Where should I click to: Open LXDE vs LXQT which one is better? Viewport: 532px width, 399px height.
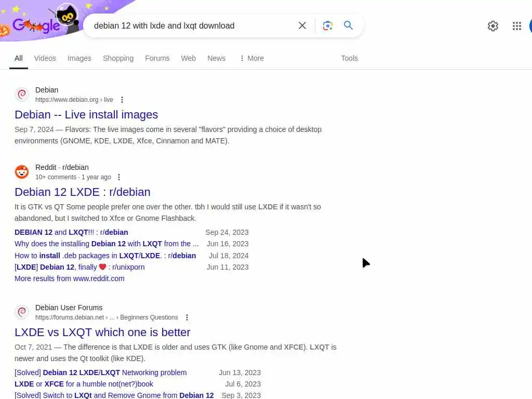click(x=102, y=332)
